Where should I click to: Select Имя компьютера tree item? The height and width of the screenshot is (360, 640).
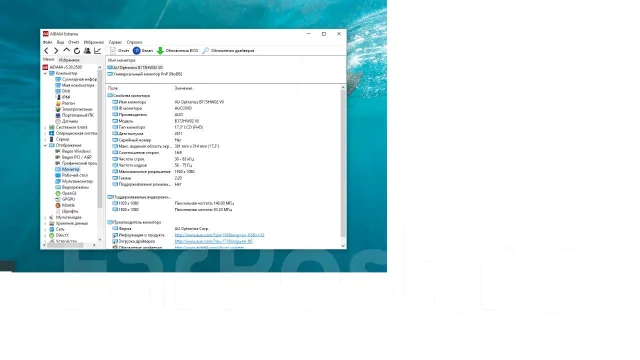[x=75, y=85]
